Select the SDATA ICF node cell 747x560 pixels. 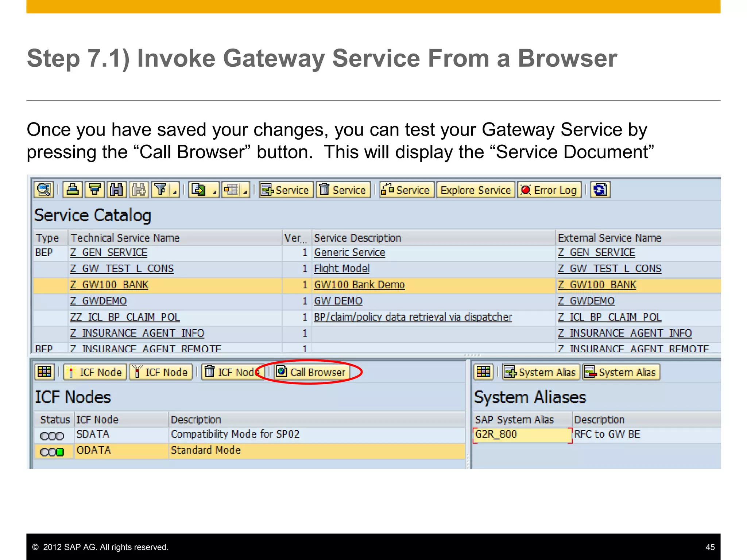pos(121,435)
